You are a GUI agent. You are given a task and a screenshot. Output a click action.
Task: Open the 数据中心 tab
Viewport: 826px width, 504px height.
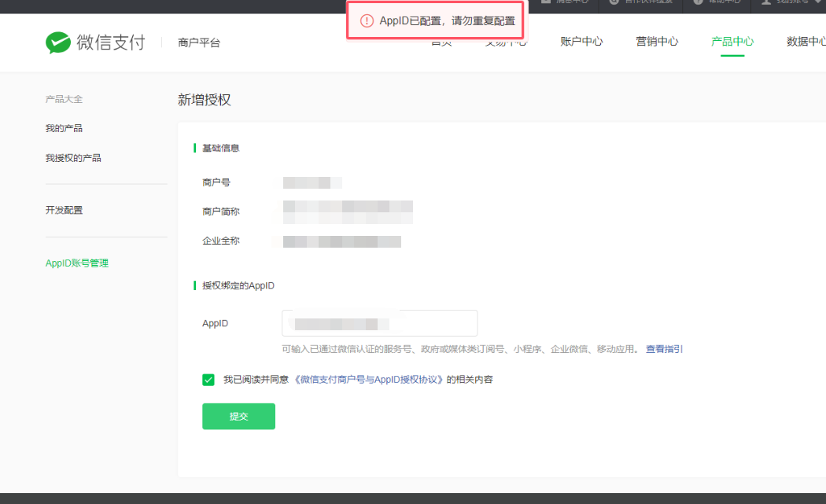806,42
